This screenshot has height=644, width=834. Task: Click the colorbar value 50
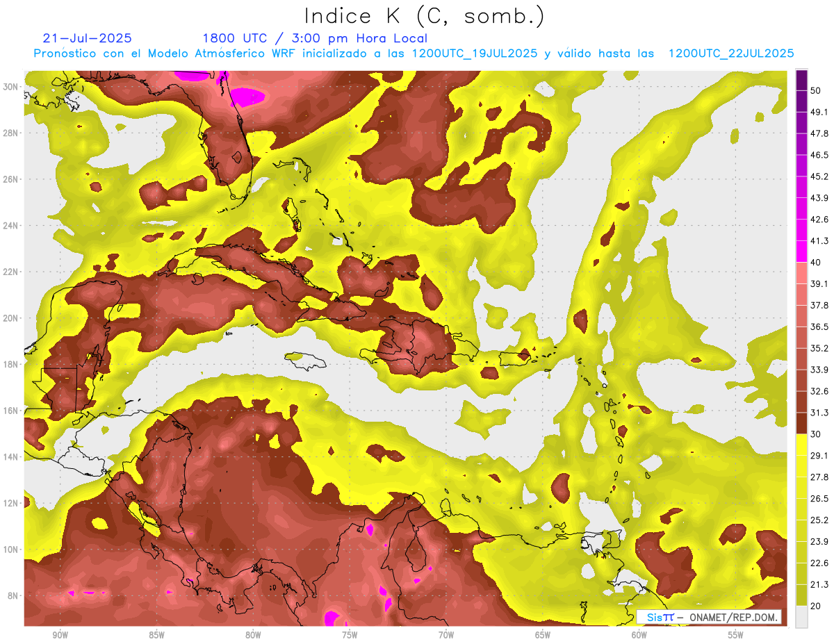[815, 91]
